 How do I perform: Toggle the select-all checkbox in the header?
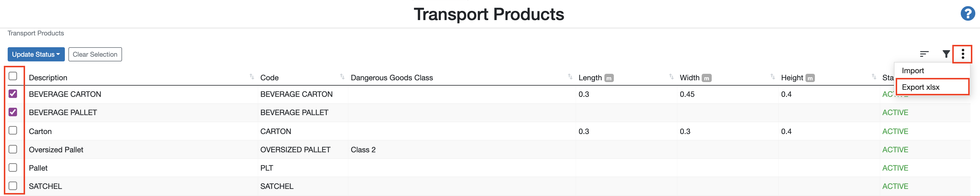point(13,76)
